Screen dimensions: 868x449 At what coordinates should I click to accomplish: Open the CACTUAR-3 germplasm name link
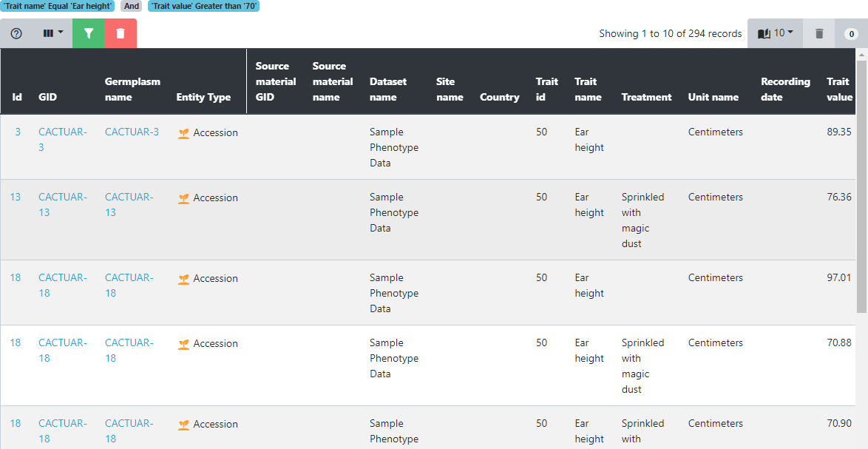coord(132,132)
